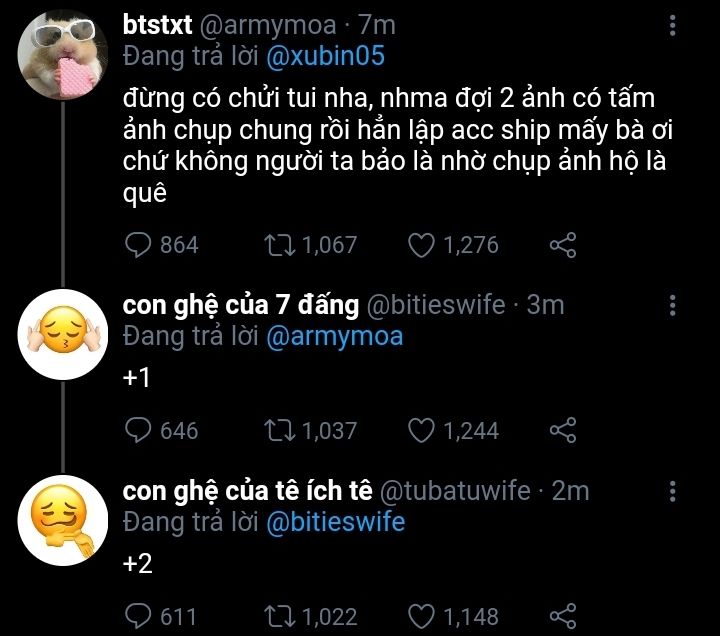Like the btstxt tweet with 1,276 likes

pyautogui.click(x=421, y=245)
